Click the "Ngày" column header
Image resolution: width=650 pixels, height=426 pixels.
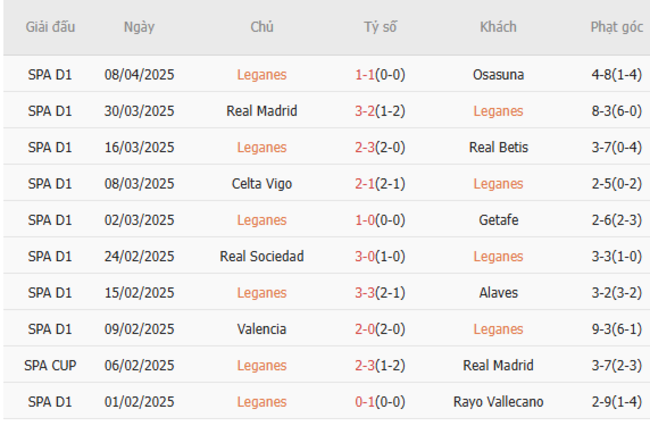pos(139,27)
